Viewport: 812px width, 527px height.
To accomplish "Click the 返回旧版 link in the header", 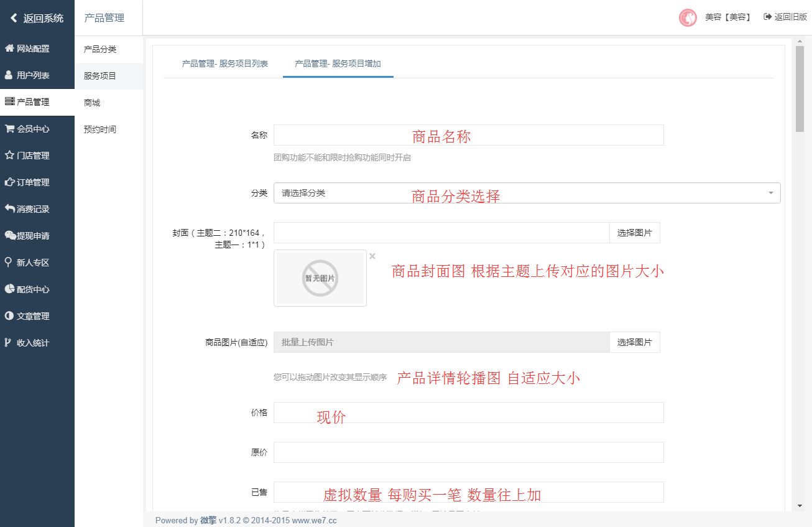I will [785, 17].
